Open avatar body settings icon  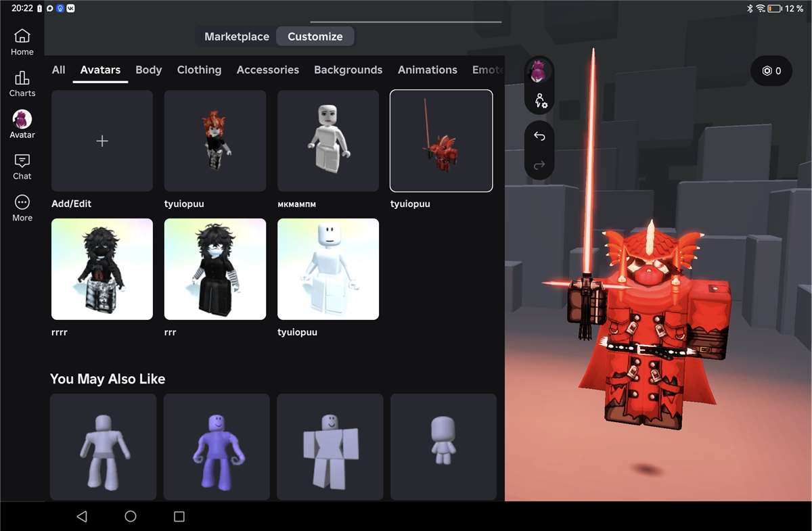pos(541,101)
